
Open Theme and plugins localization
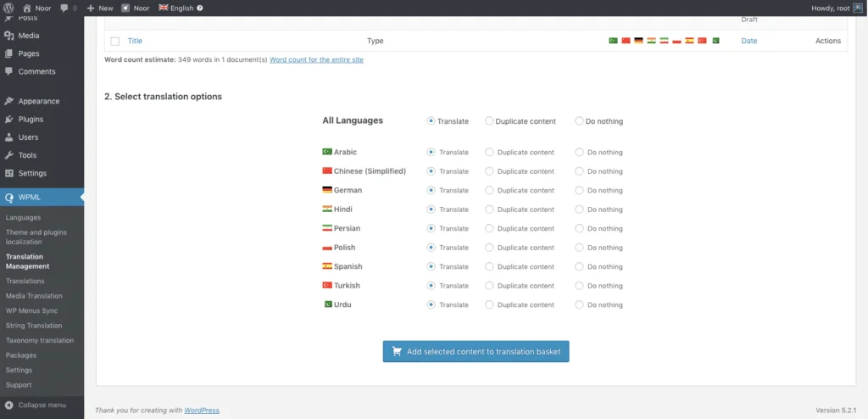[x=36, y=237]
